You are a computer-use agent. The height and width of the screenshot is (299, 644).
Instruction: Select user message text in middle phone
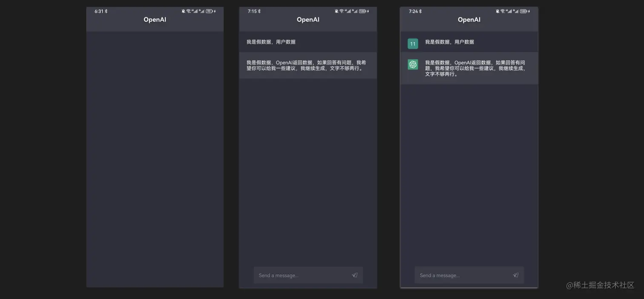[271, 42]
